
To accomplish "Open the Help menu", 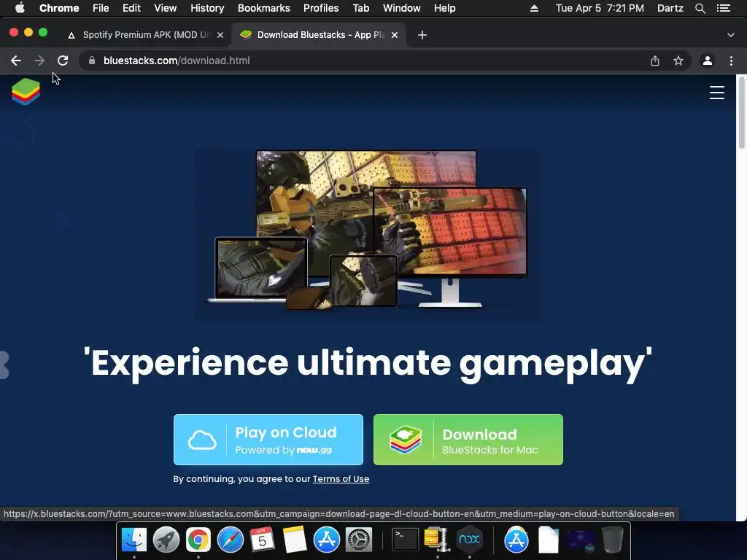I will click(444, 8).
